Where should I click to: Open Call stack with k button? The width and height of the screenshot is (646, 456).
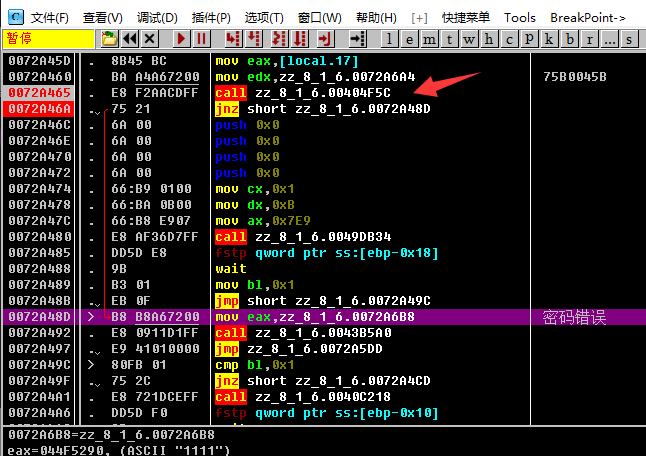point(549,39)
